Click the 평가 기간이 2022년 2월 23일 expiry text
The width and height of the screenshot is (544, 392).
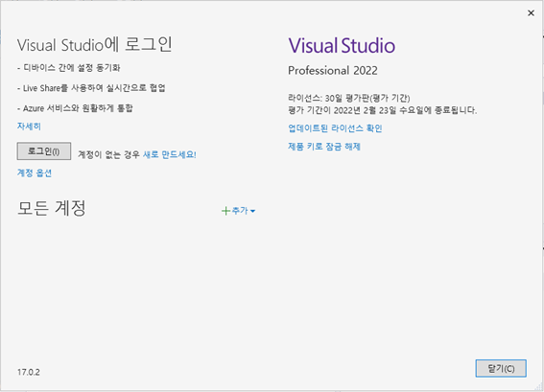tap(382, 110)
